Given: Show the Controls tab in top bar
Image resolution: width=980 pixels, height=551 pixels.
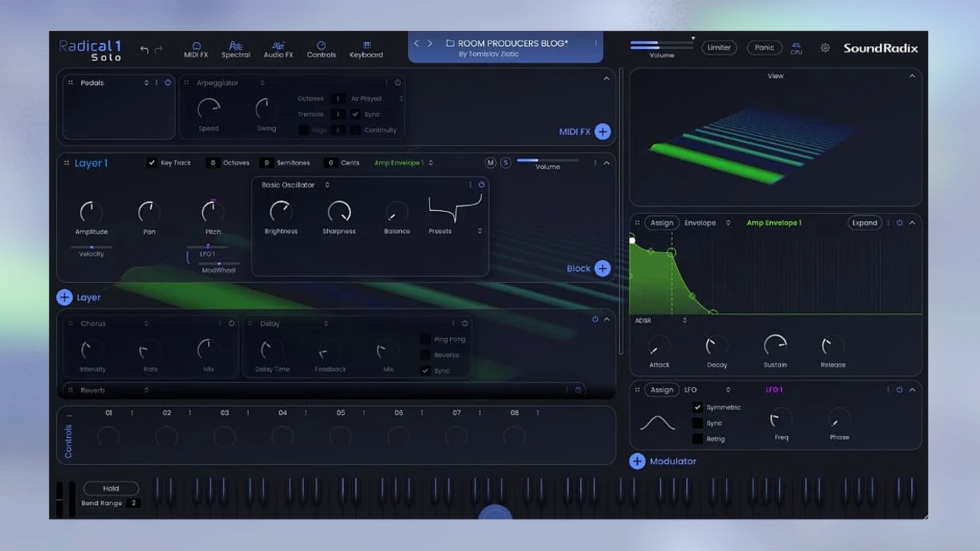Looking at the screenshot, I should pyautogui.click(x=321, y=50).
